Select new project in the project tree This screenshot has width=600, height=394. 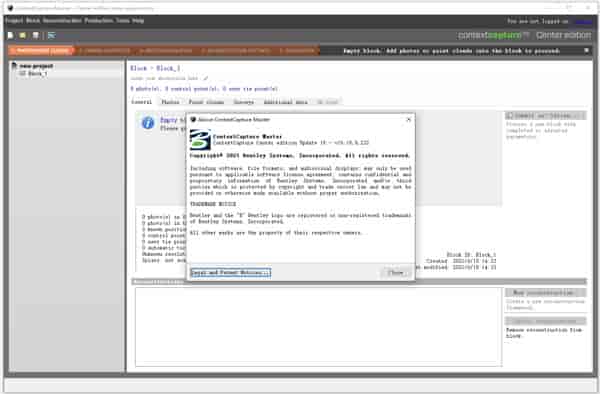tap(36, 66)
